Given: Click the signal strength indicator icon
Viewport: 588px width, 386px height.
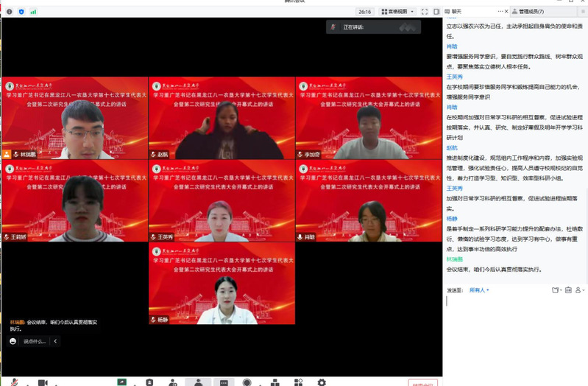Looking at the screenshot, I should click(x=33, y=12).
